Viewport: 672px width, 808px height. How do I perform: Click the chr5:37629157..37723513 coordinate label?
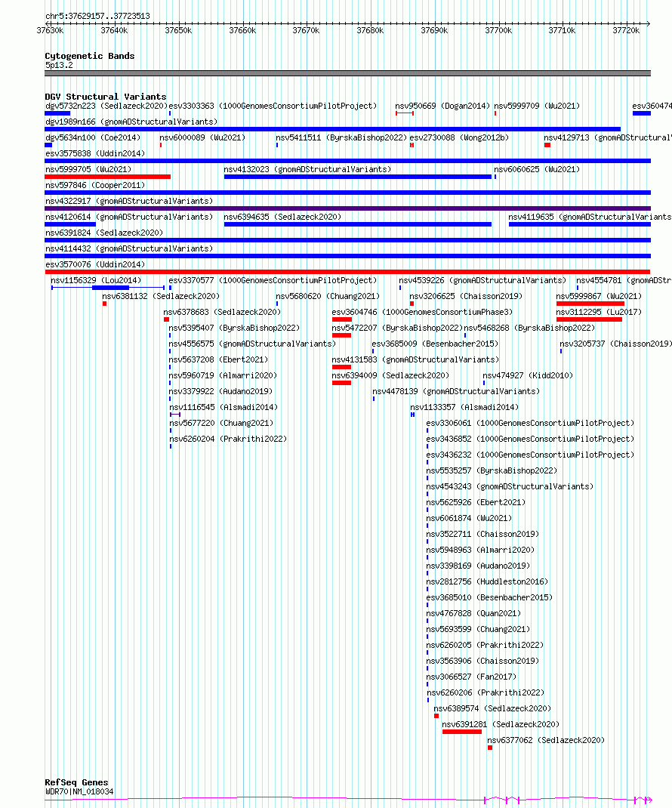[x=98, y=16]
